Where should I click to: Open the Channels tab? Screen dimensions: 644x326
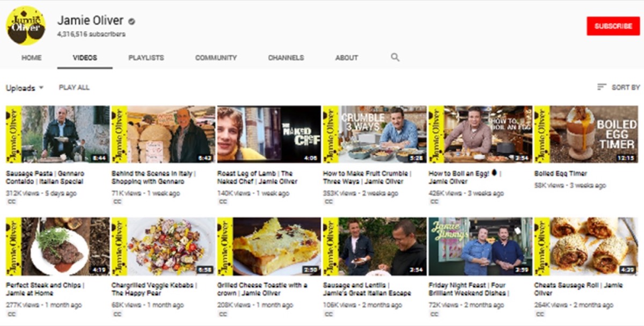click(286, 57)
